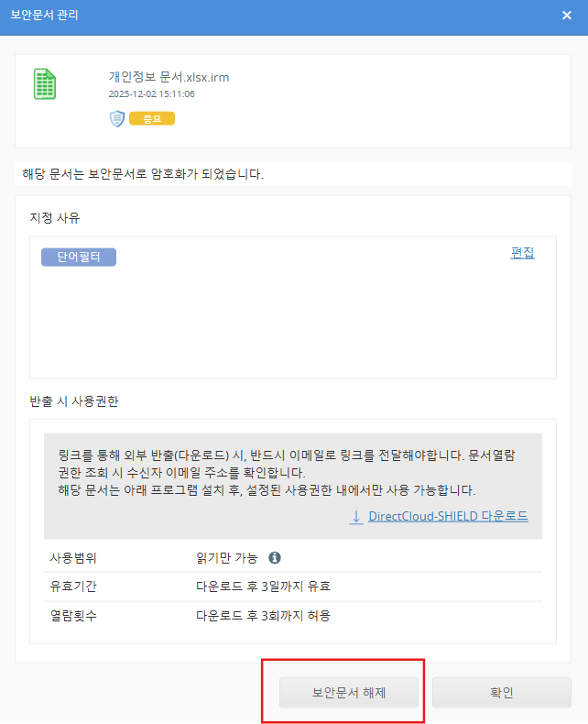Click the yellow 중요 importance badge

point(152,119)
